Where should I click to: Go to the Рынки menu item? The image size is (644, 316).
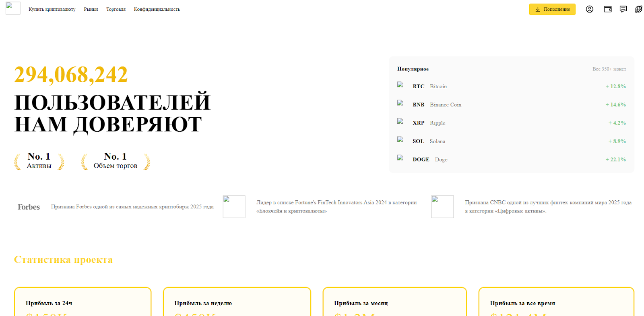91,9
